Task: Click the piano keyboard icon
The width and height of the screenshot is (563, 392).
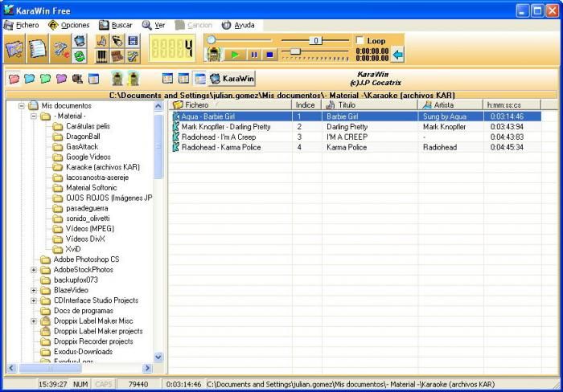Action: click(102, 56)
